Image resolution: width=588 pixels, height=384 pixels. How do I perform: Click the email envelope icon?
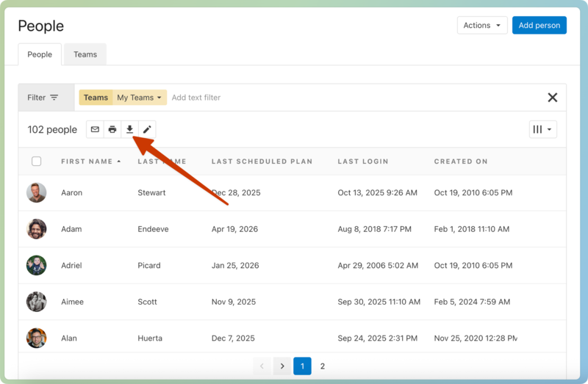pos(95,130)
